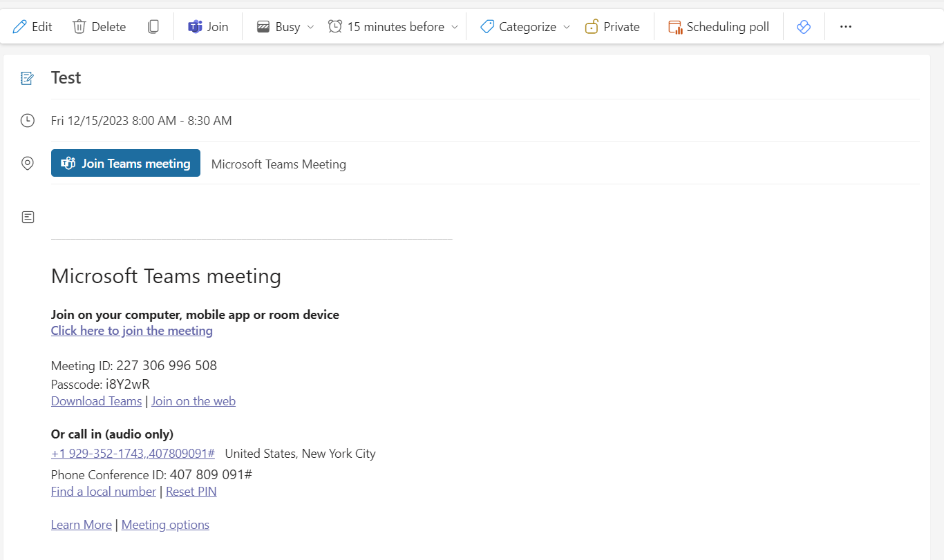Open the Meeting options link

click(165, 525)
